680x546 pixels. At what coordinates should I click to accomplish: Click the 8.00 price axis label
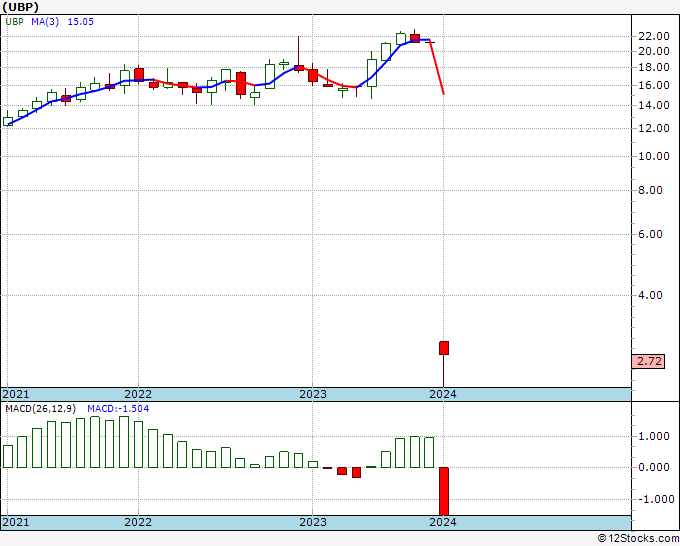pyautogui.click(x=650, y=190)
